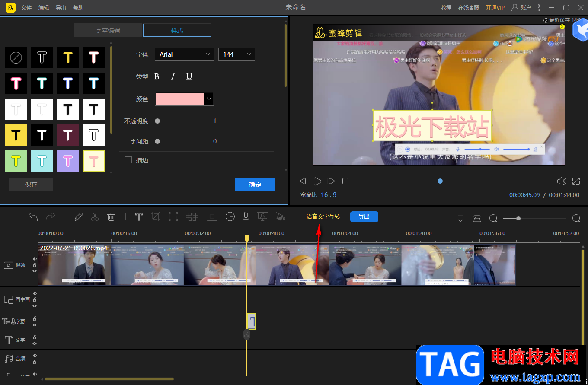The width and height of the screenshot is (588, 385).
Task: Toggle italic text formatting
Action: point(173,76)
